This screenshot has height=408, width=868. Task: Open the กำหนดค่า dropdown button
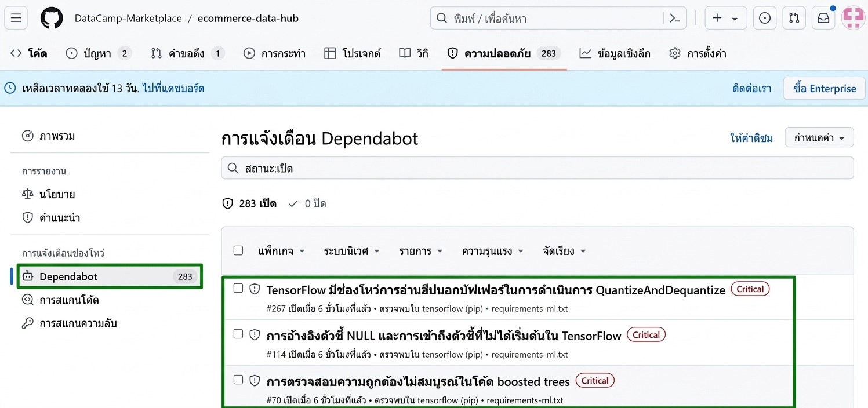coord(819,138)
